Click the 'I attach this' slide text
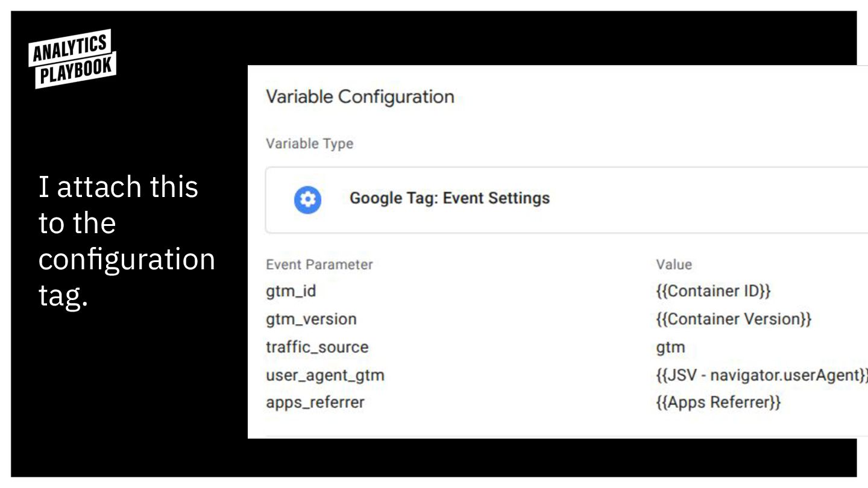868x488 pixels. click(118, 187)
